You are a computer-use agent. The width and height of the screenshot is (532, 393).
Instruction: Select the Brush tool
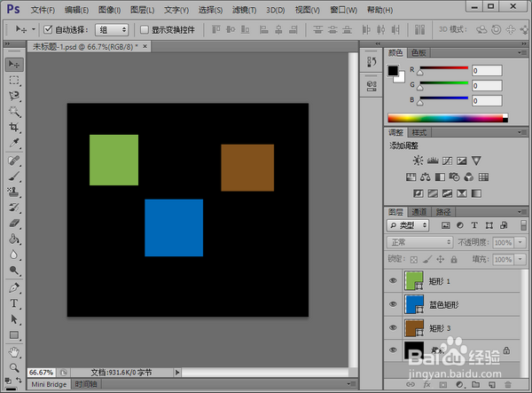(14, 177)
